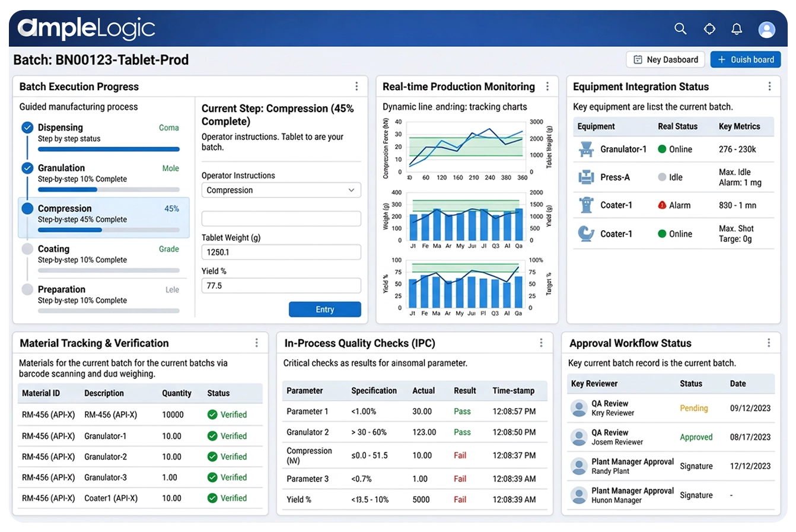Viewport: 796px width, 532px height.
Task: Click the Press-A equipment icon
Action: tap(586, 177)
